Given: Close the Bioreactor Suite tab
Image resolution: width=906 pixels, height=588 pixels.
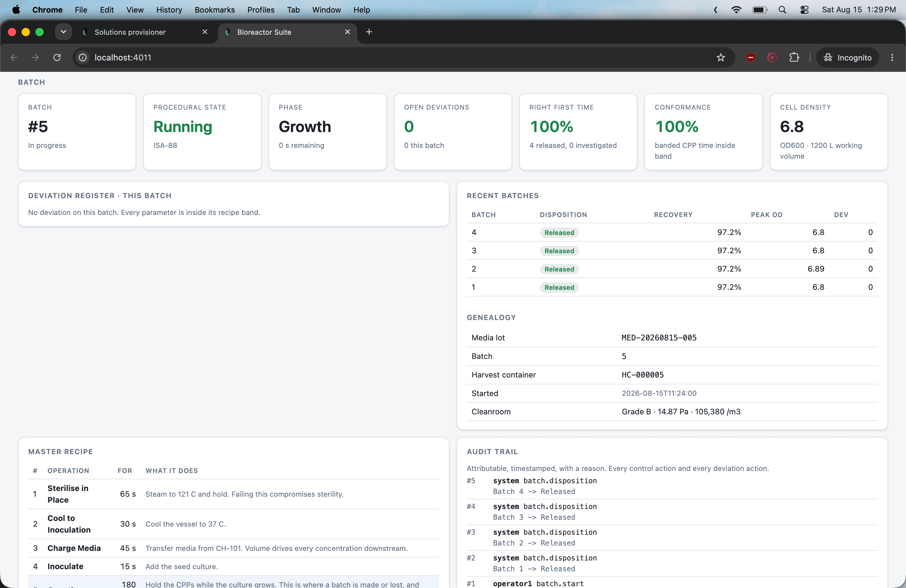Looking at the screenshot, I should point(347,32).
